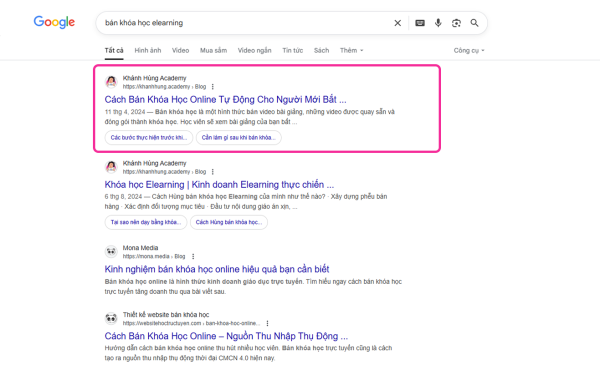Open search by image camera icon
600x365 pixels.
456,23
